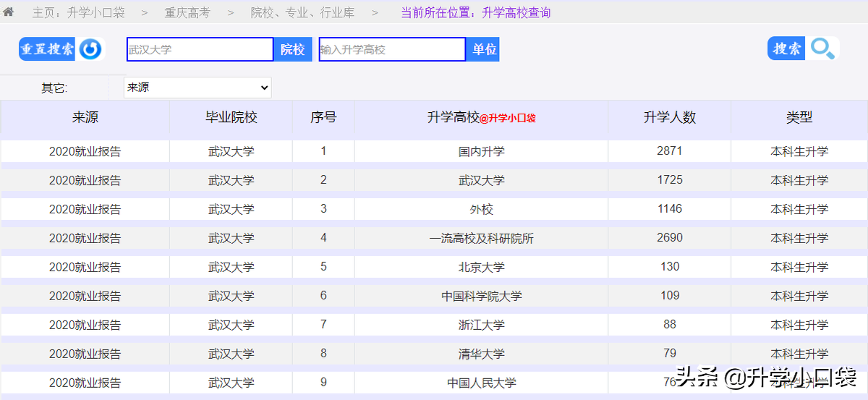Open breadcrumb link 重庆高考
Viewport: 868px width, 400px height.
point(187,13)
